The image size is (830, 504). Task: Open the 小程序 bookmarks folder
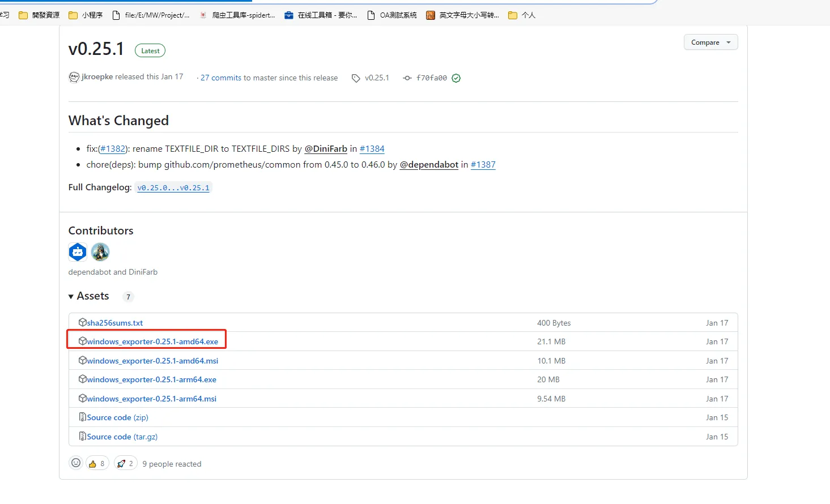coord(86,15)
